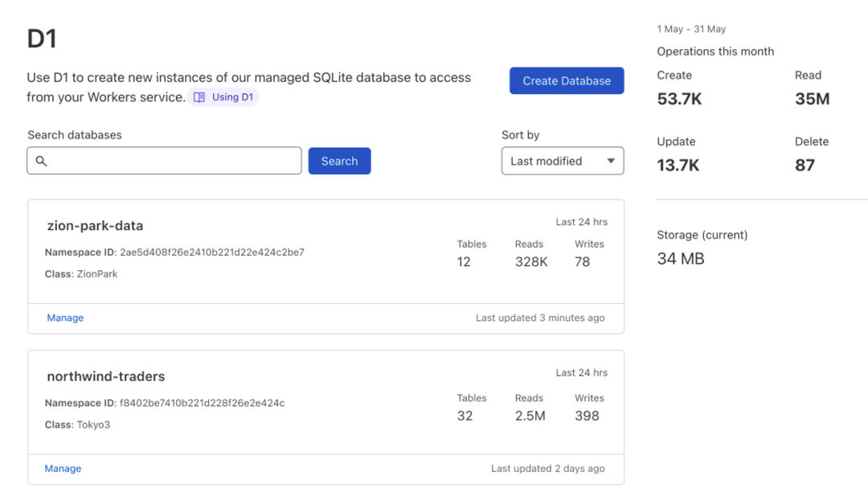This screenshot has height=497, width=868.
Task: Click the book icon beside Using D1
Action: click(199, 97)
